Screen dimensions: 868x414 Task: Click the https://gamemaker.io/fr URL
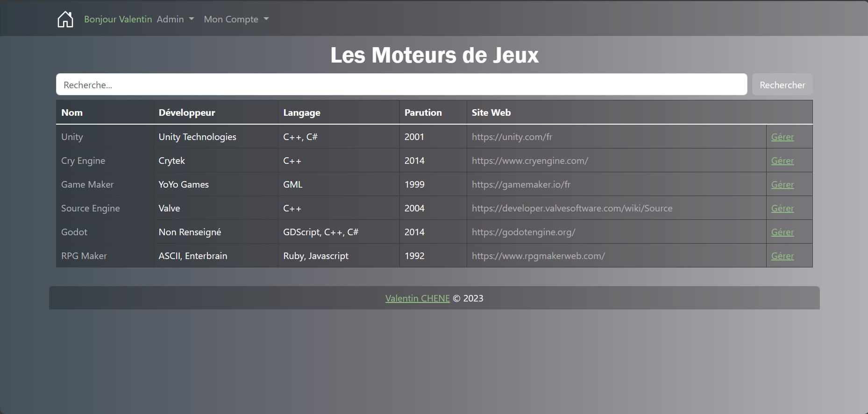click(x=521, y=184)
